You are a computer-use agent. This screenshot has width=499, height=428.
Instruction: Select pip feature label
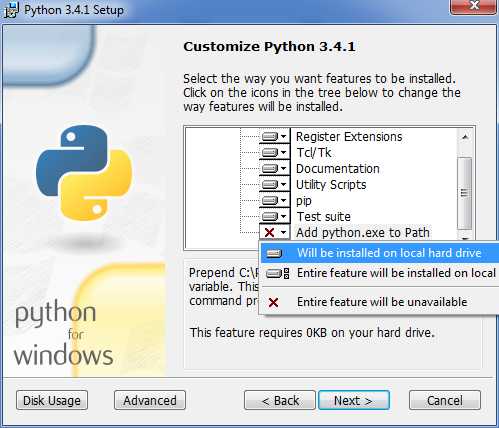(x=304, y=201)
